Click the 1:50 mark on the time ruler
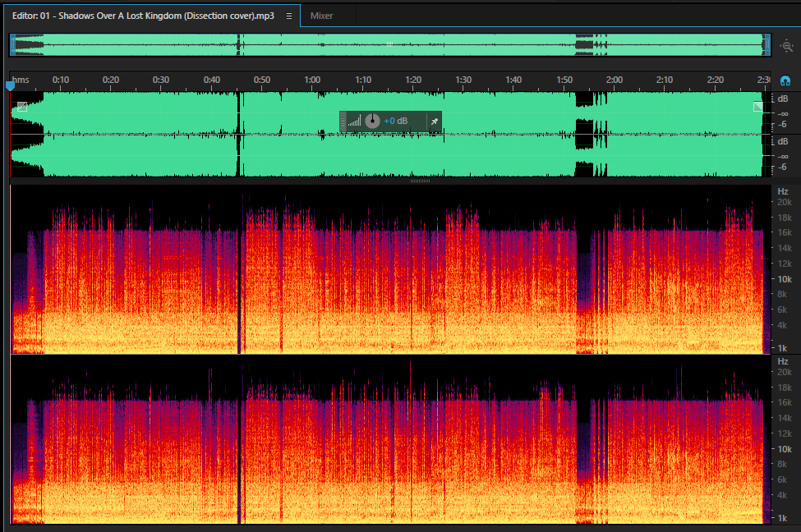 [x=564, y=80]
